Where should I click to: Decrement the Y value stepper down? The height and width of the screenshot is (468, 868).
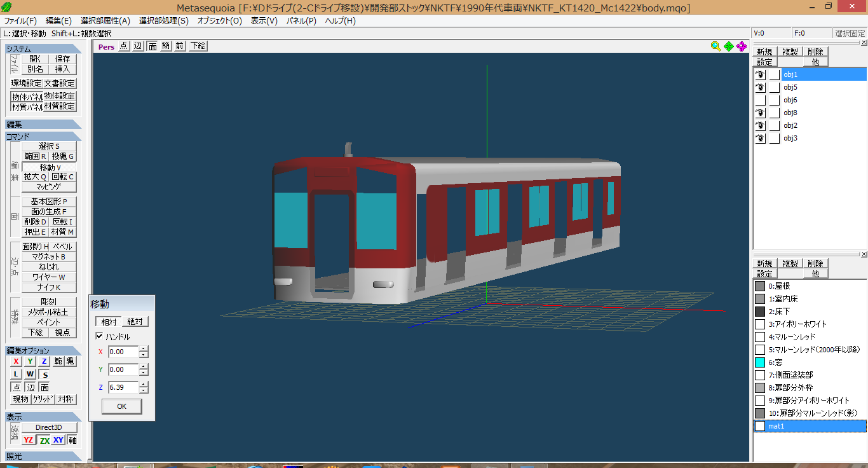point(144,372)
